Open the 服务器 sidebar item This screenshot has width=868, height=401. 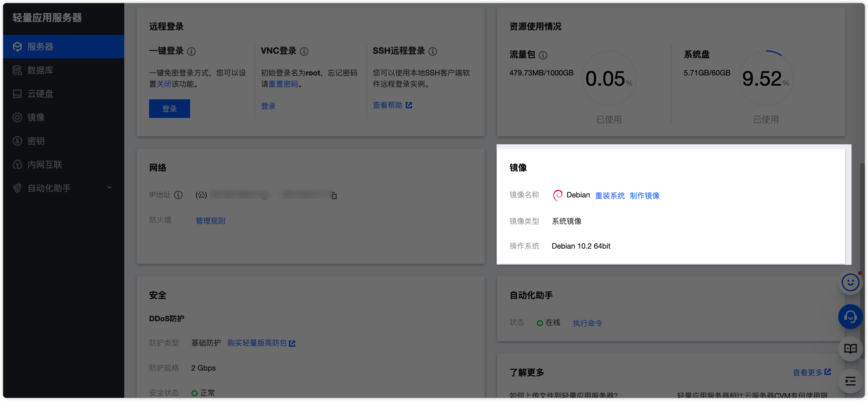click(x=63, y=47)
